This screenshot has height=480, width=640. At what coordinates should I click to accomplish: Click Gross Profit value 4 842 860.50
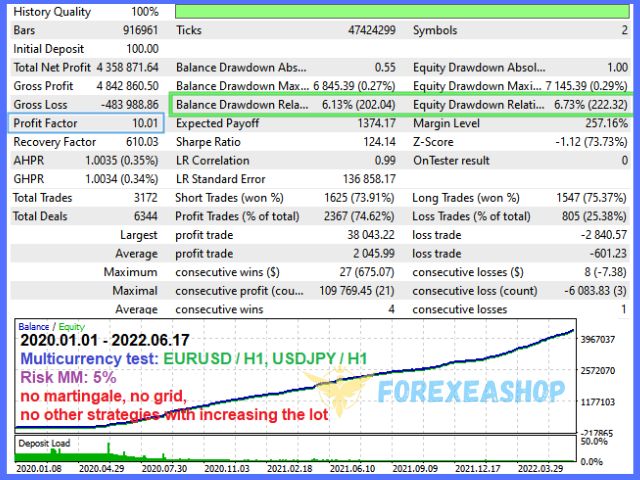[127, 86]
